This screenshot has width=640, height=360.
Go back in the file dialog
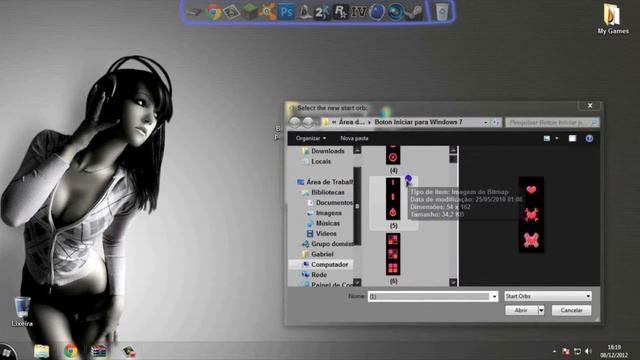(295, 122)
